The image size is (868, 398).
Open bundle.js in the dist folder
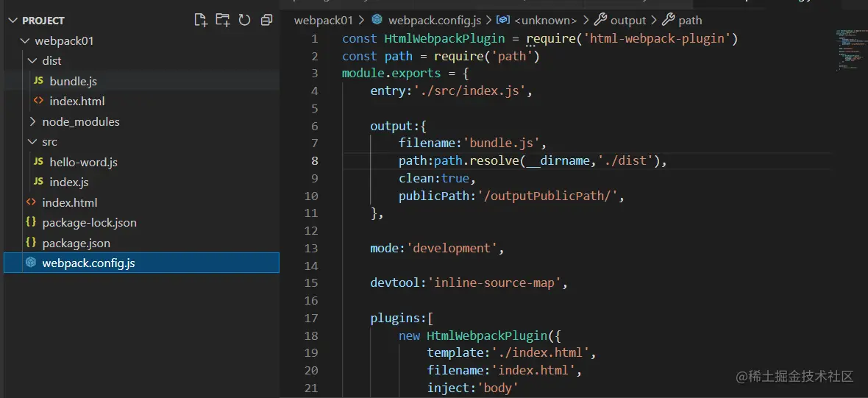coord(73,82)
